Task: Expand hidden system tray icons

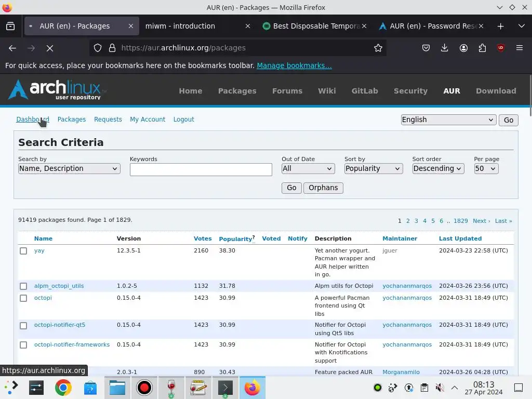Action: (455, 388)
